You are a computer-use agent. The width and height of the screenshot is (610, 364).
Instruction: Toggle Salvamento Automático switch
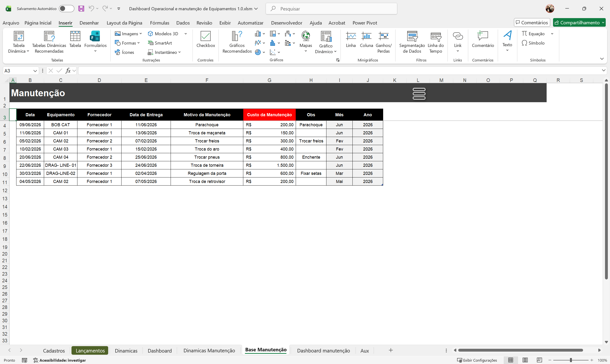click(x=66, y=9)
